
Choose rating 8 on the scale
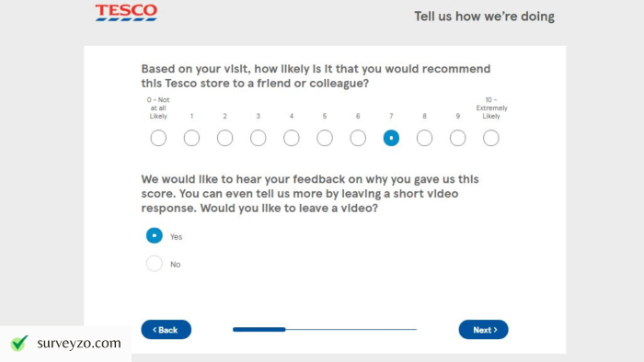[424, 138]
